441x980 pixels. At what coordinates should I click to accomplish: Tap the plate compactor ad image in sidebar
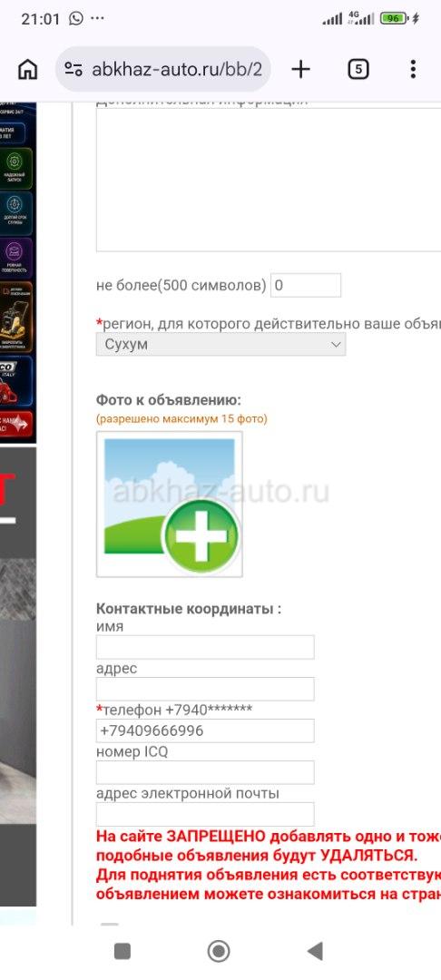pos(16,318)
